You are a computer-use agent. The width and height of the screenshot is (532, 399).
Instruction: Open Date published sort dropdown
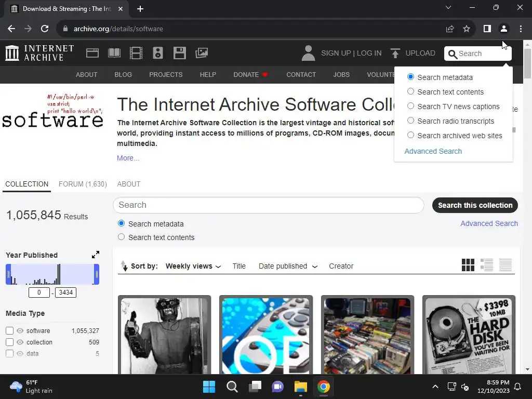pyautogui.click(x=288, y=267)
